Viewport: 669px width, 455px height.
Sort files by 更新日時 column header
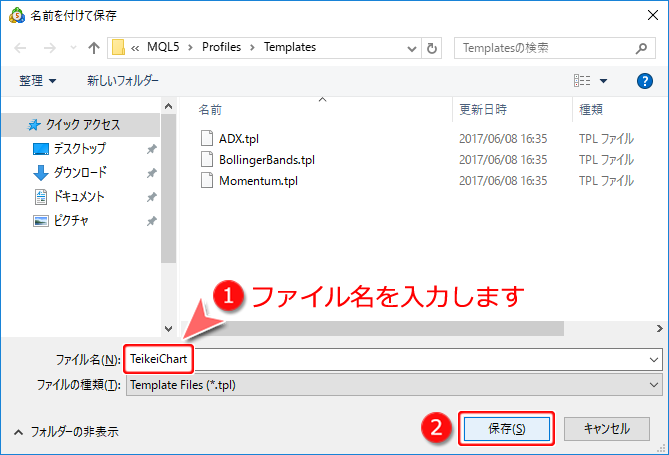pyautogui.click(x=483, y=110)
